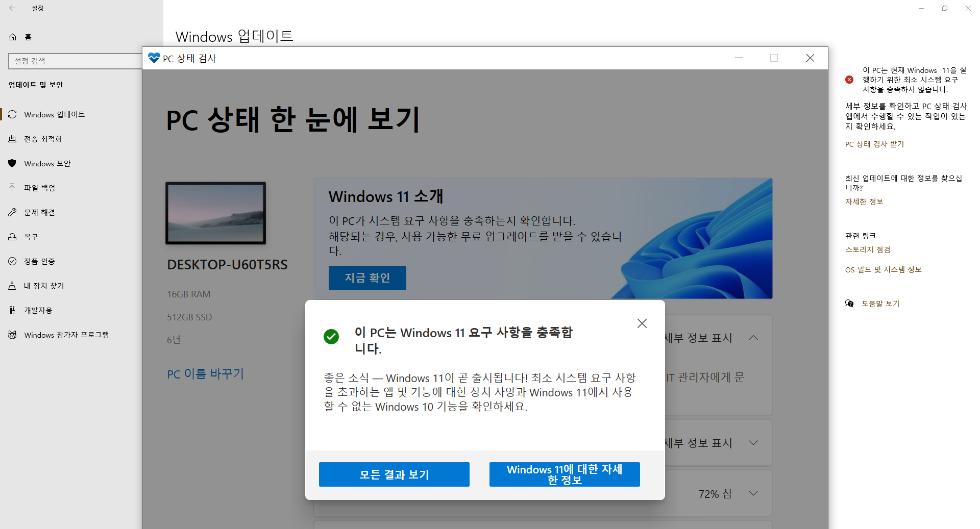
Task: Click the 16GB RAM specification text
Action: pos(188,294)
